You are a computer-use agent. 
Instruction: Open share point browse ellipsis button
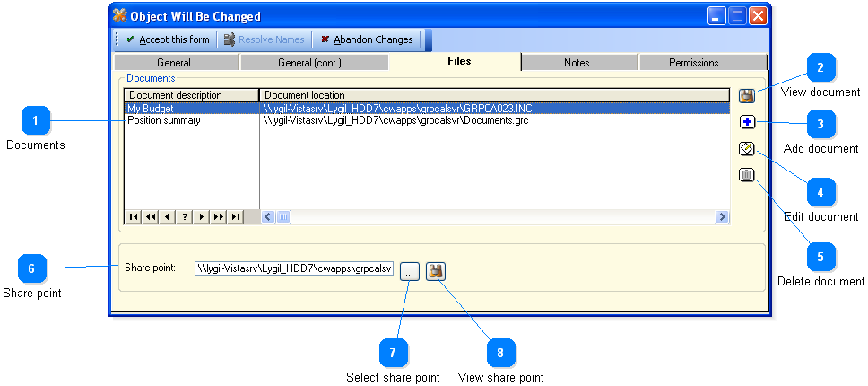pyautogui.click(x=410, y=271)
